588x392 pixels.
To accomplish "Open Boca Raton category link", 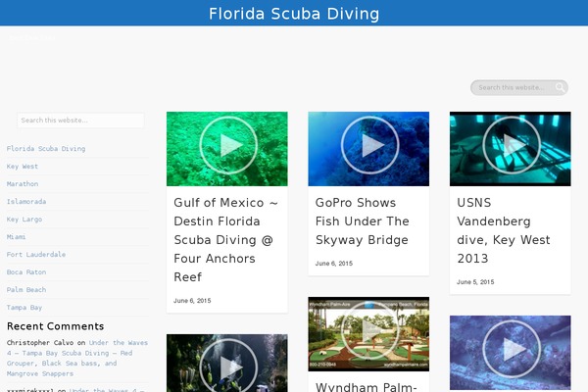I will [x=26, y=272].
